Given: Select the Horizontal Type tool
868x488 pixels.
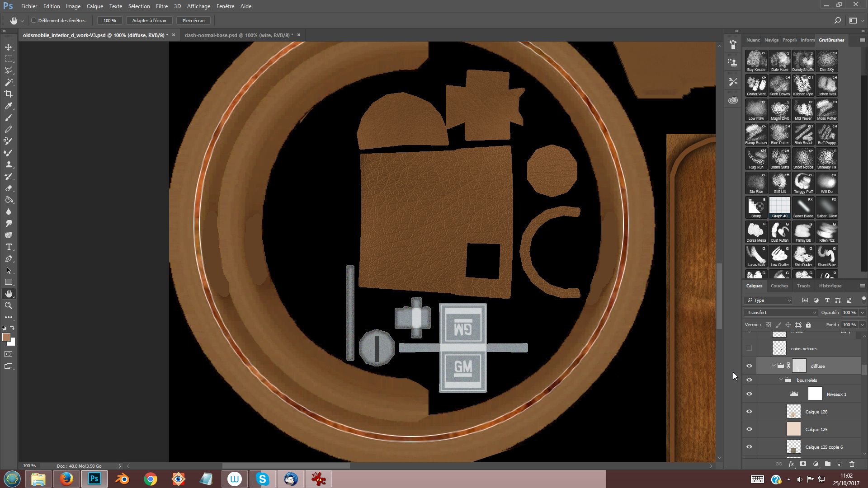Looking at the screenshot, I should click(9, 247).
